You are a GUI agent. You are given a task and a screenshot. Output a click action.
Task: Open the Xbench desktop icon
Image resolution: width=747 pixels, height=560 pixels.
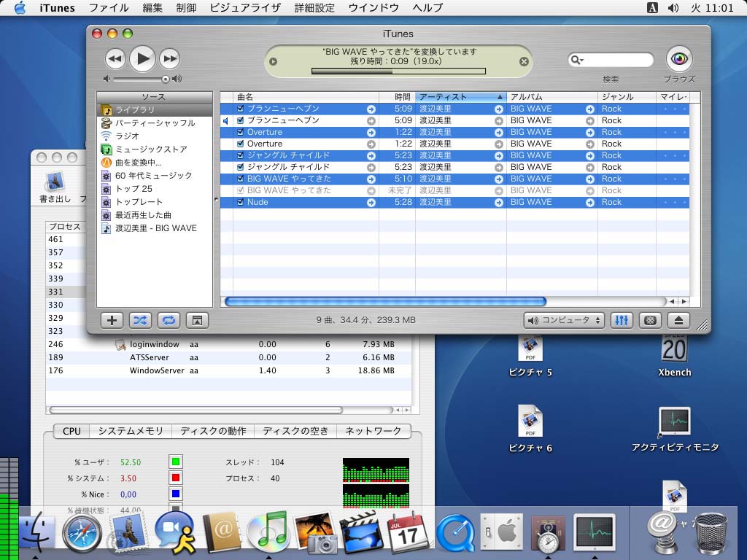tap(674, 348)
